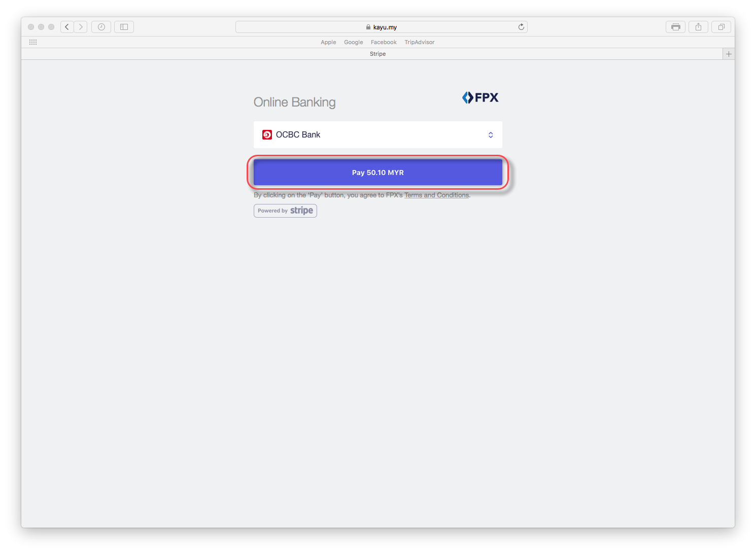The width and height of the screenshot is (756, 553).
Task: Open the TripAdvisor bookmark
Action: pyautogui.click(x=420, y=42)
